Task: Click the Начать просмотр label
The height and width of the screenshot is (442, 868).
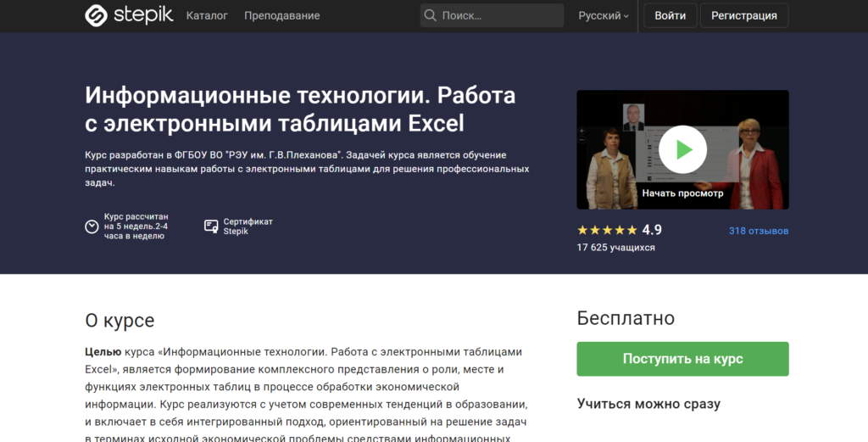Action: click(682, 193)
